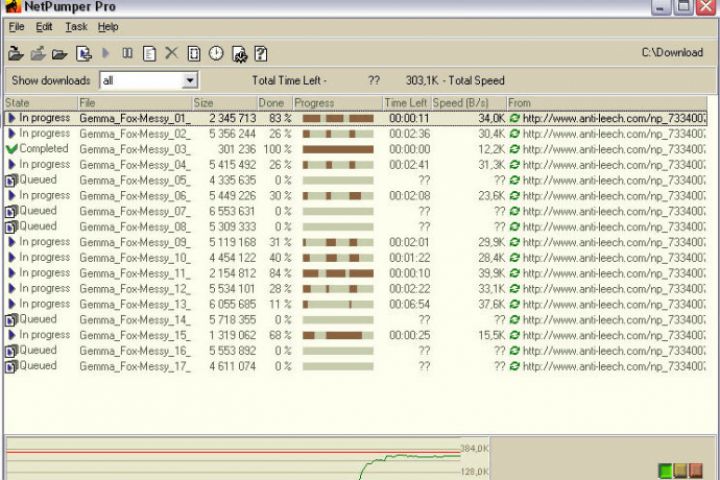Click size value 5 309 333
The width and height of the screenshot is (720, 480).
[x=232, y=227]
